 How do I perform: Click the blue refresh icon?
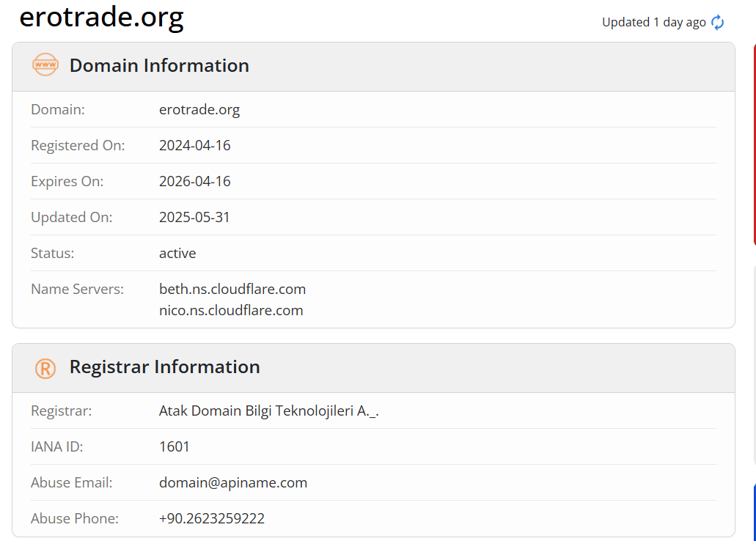717,22
